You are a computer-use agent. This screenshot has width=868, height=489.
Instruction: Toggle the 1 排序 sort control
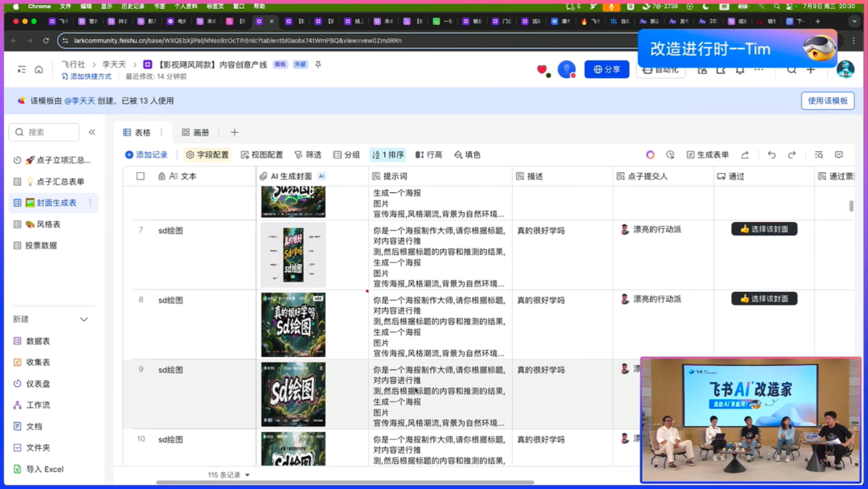(387, 154)
